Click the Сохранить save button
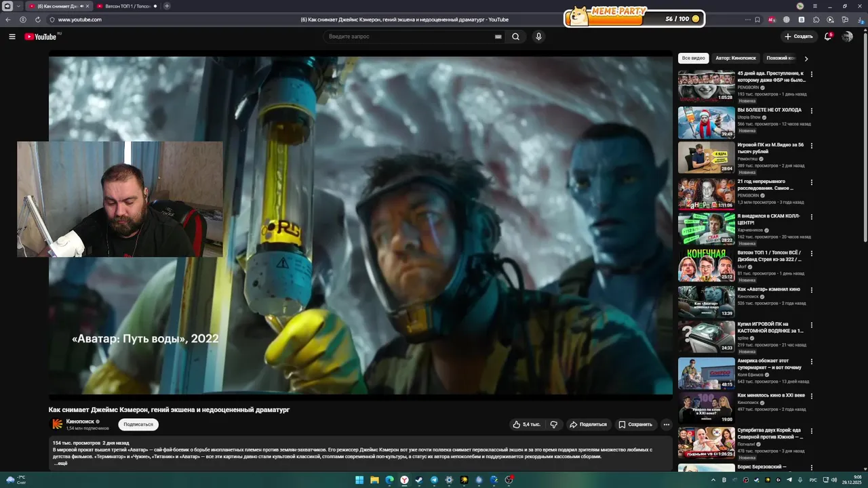Viewport: 868px width, 488px height. pos(635,424)
